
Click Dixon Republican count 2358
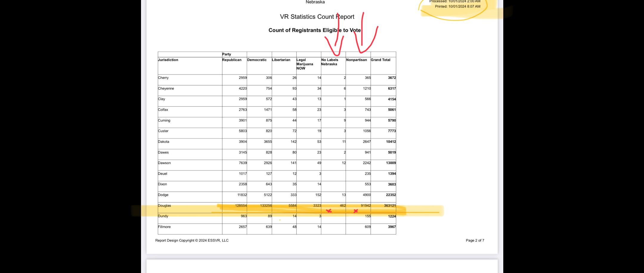(243, 184)
